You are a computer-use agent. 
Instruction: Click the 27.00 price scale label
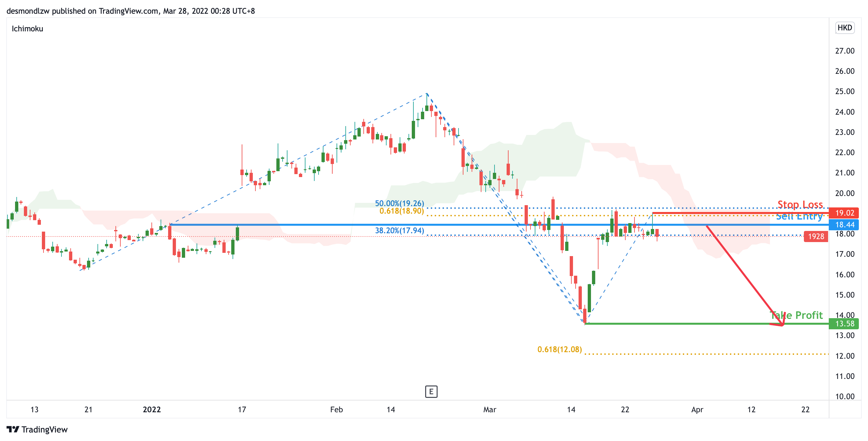[x=844, y=51]
